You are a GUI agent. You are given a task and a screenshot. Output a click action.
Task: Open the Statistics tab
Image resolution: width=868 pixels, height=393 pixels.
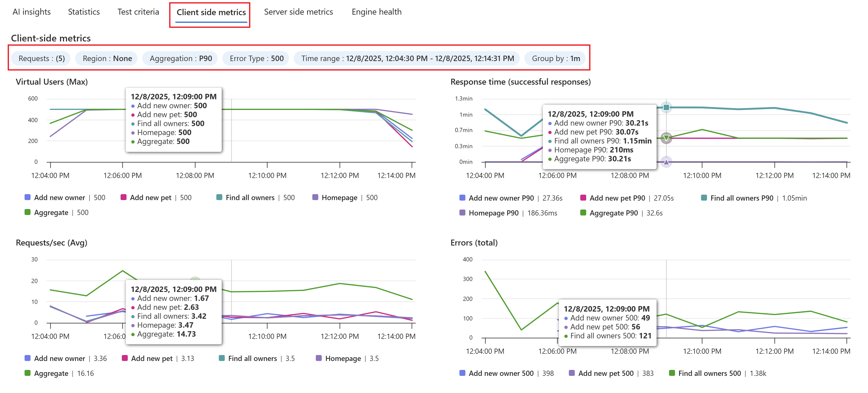[84, 12]
